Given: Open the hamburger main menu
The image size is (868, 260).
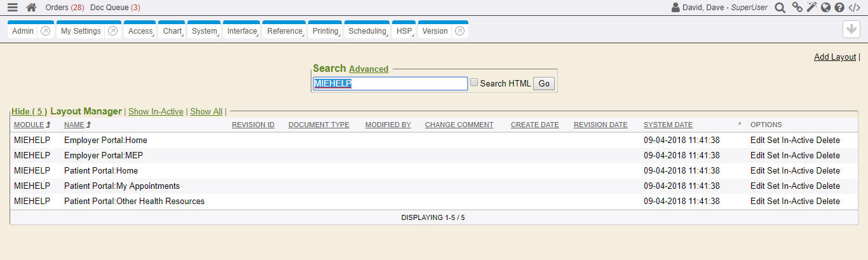Looking at the screenshot, I should [13, 8].
